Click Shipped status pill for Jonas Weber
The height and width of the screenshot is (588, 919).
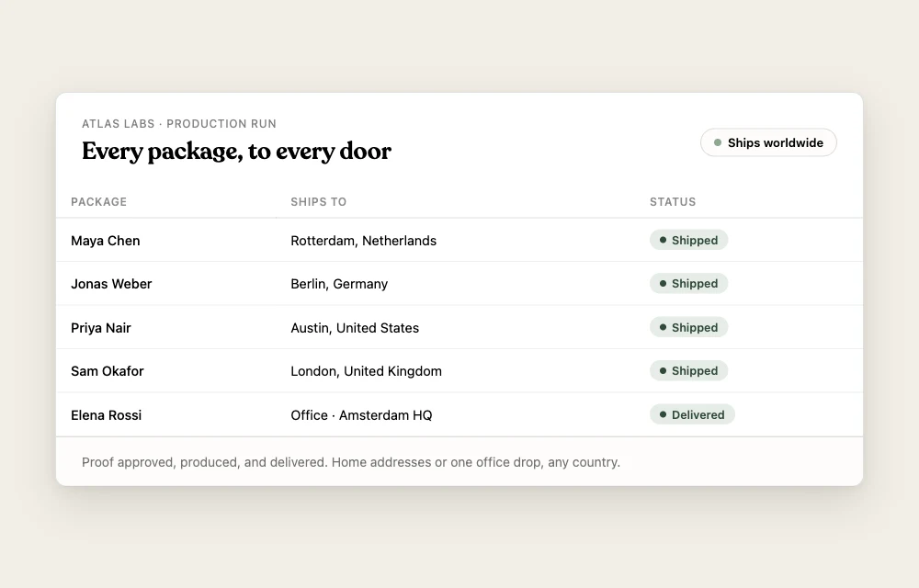tap(688, 284)
